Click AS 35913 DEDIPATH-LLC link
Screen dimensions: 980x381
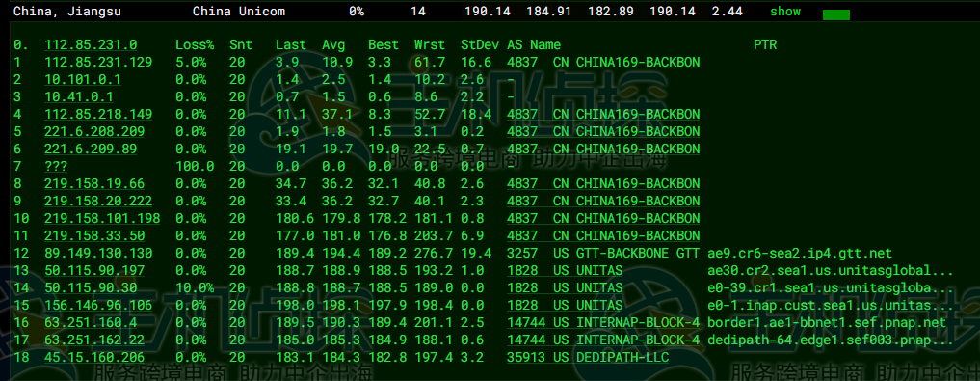pyautogui.click(x=588, y=357)
